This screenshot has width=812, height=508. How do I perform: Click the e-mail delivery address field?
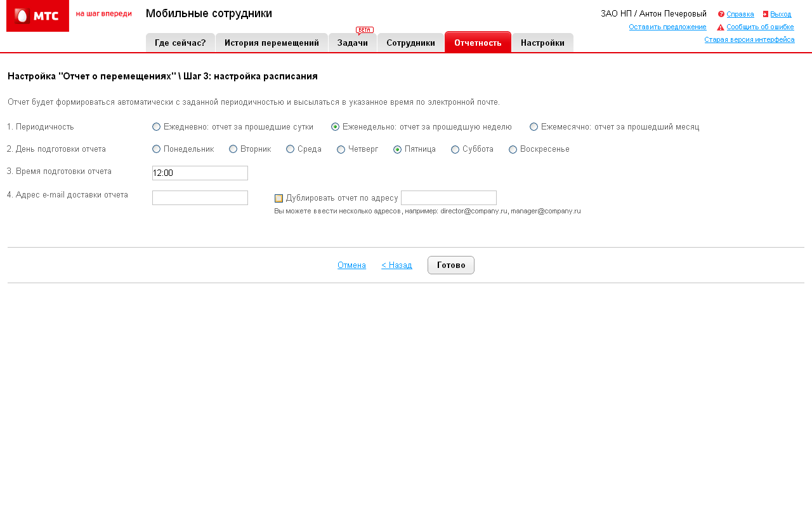pos(200,198)
